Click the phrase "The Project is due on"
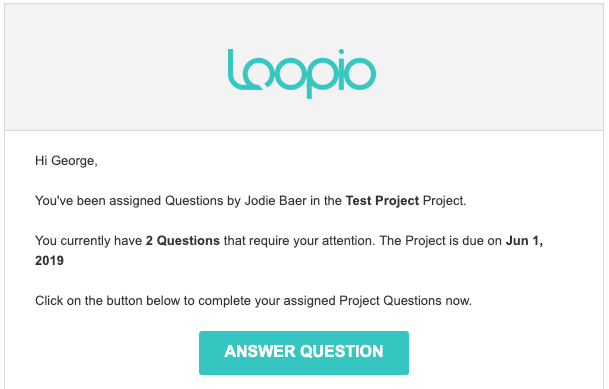 441,241
